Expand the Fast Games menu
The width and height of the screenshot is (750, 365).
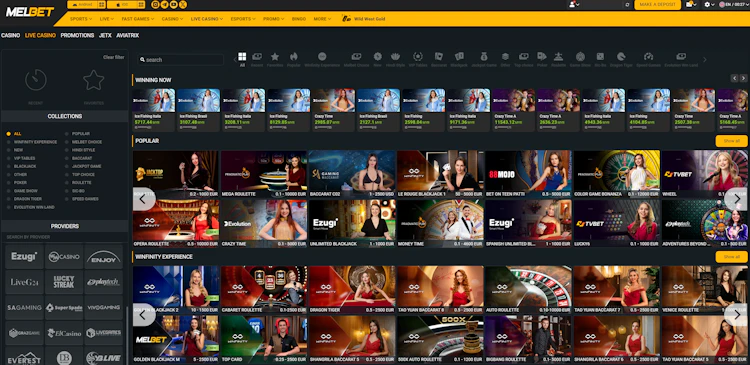click(x=138, y=19)
